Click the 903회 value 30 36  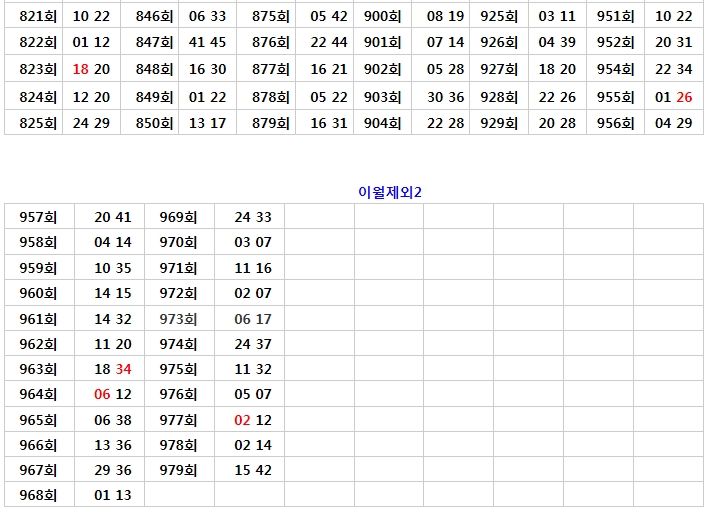click(x=445, y=97)
